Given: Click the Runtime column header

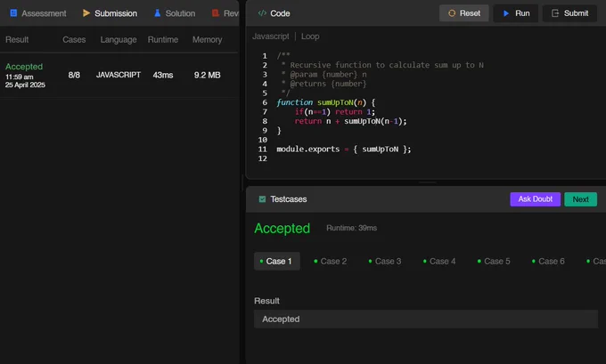Looking at the screenshot, I should [x=163, y=40].
